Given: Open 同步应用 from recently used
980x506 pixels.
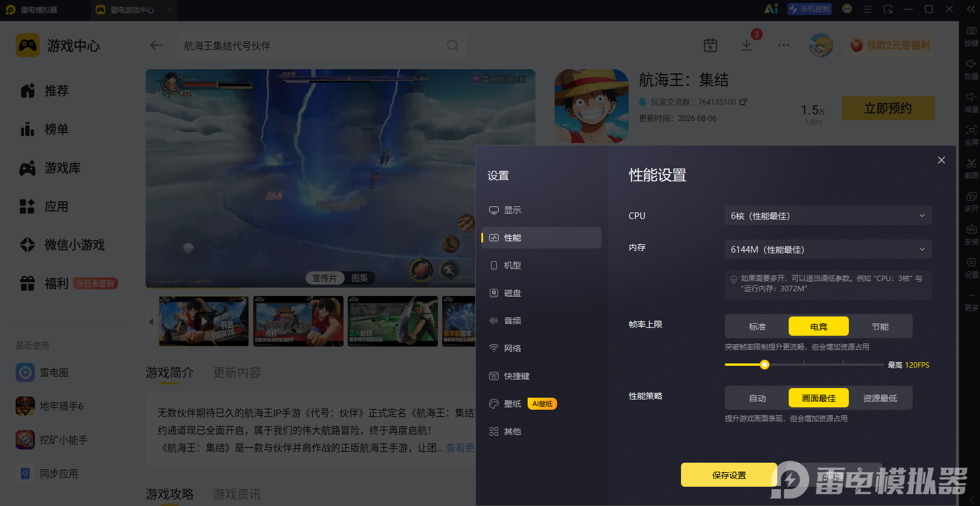Looking at the screenshot, I should (47, 474).
